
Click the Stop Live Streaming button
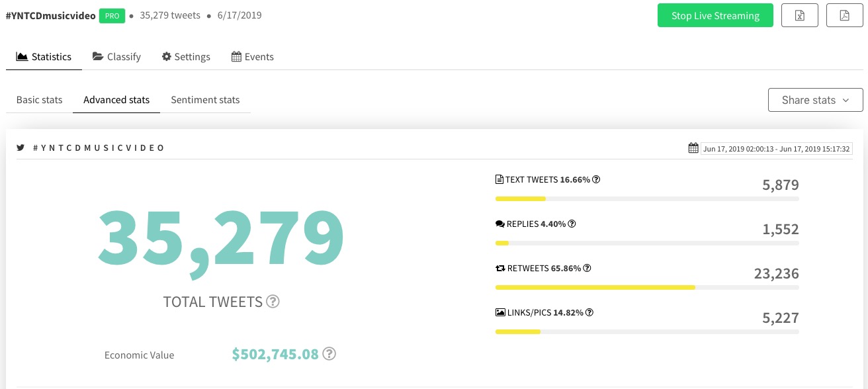pyautogui.click(x=715, y=15)
